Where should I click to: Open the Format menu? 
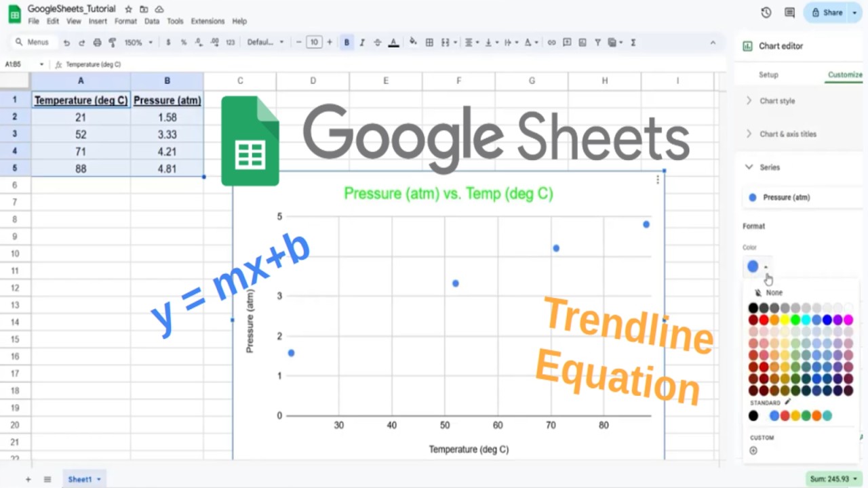[125, 21]
